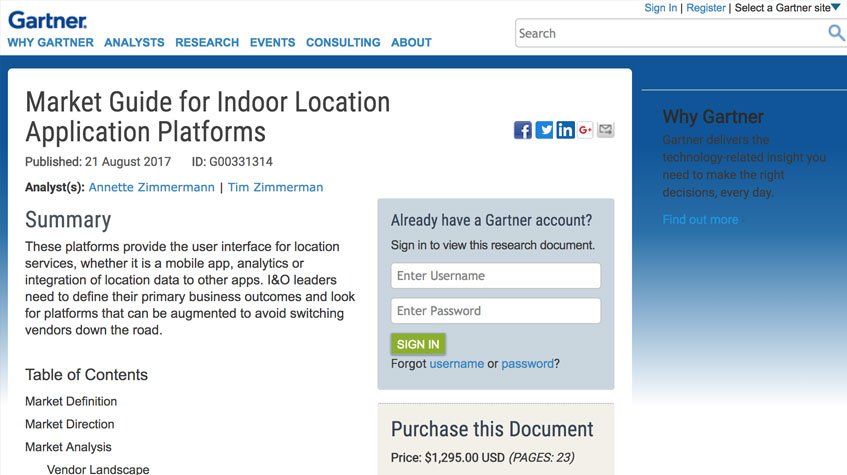Click the green SIGN IN button
Image resolution: width=847 pixels, height=475 pixels.
[x=418, y=344]
